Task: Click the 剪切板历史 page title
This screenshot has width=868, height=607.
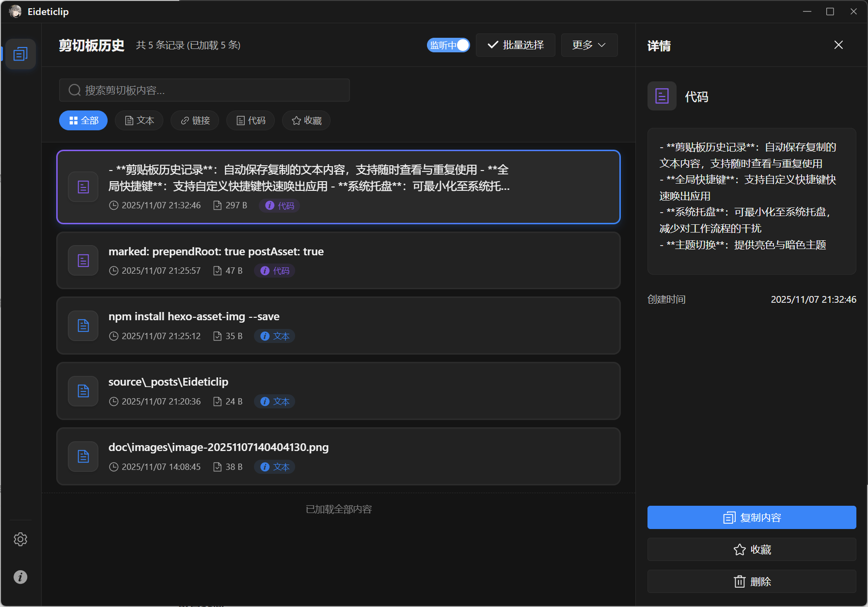Action: click(x=92, y=45)
